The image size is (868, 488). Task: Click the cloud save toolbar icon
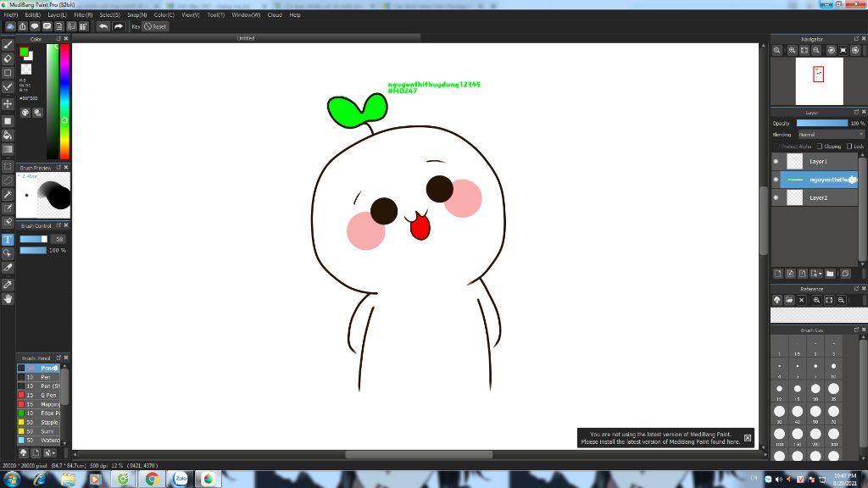tap(10, 26)
